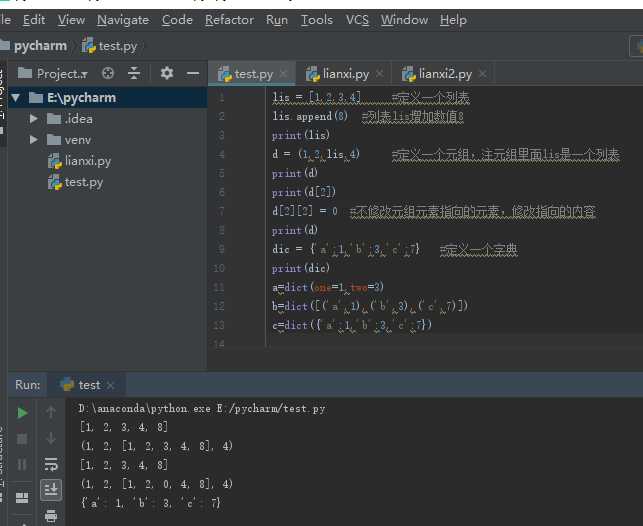Click code line 'print(dic)'
The width and height of the screenshot is (643, 526).
point(301,269)
